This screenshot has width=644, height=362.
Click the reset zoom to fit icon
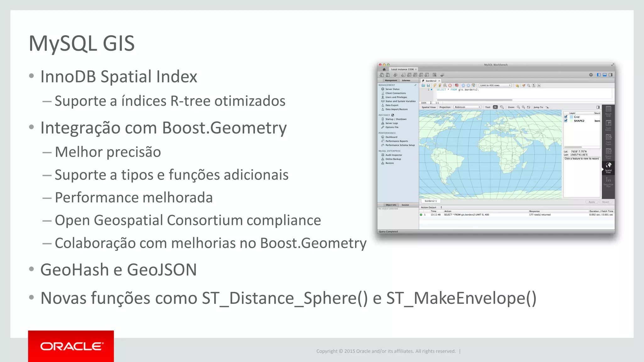pyautogui.click(x=529, y=107)
